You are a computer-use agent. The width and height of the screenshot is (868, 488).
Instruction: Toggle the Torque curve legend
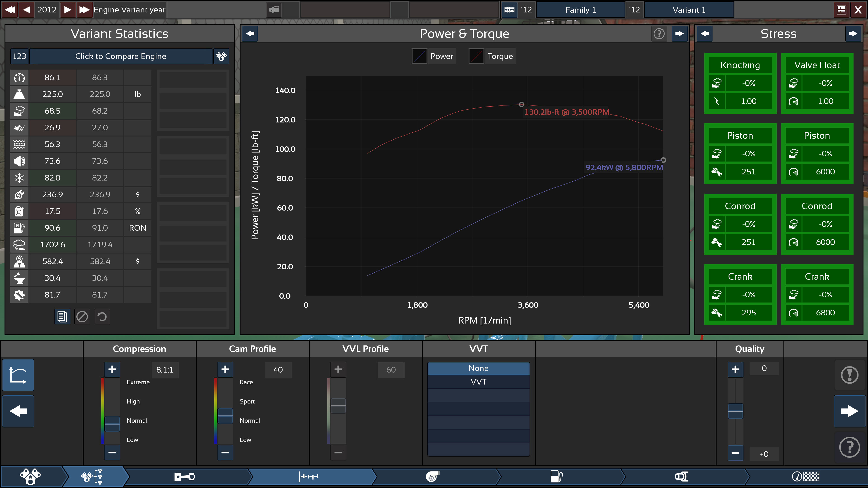pyautogui.click(x=492, y=56)
